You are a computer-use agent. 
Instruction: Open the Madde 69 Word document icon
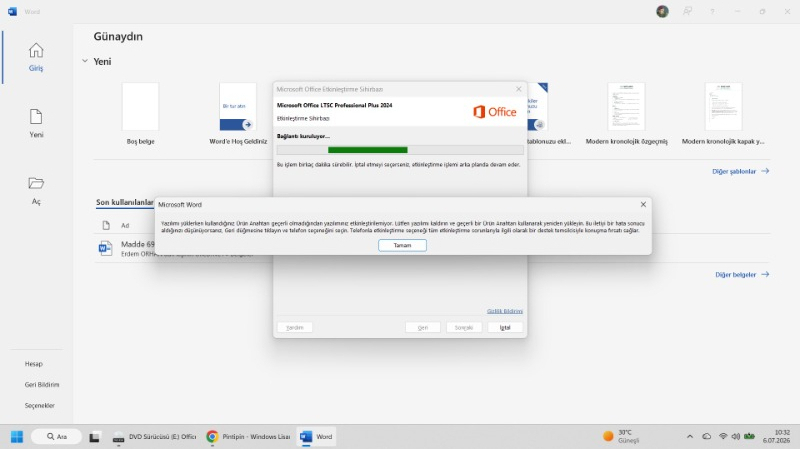[x=105, y=248]
